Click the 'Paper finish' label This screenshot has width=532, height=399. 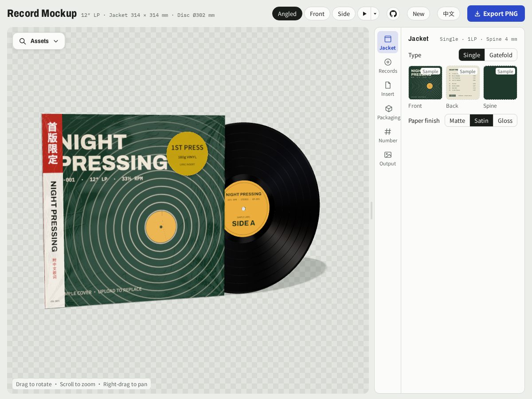(424, 121)
